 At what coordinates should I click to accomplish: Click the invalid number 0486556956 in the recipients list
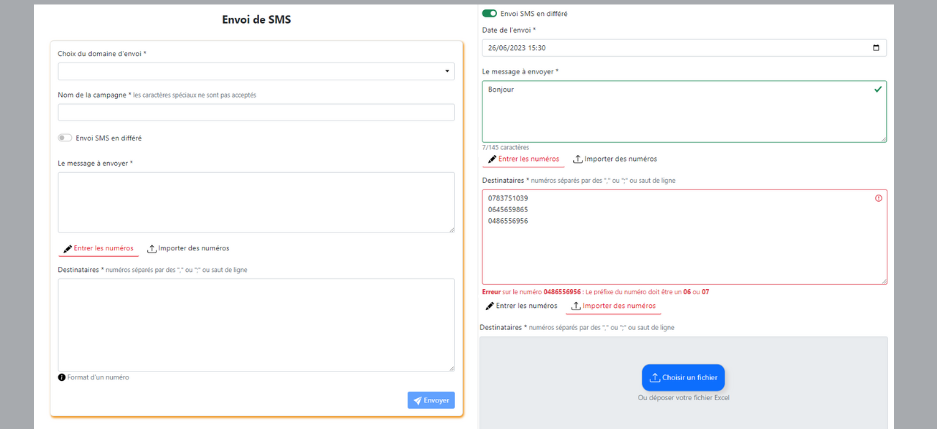508,221
